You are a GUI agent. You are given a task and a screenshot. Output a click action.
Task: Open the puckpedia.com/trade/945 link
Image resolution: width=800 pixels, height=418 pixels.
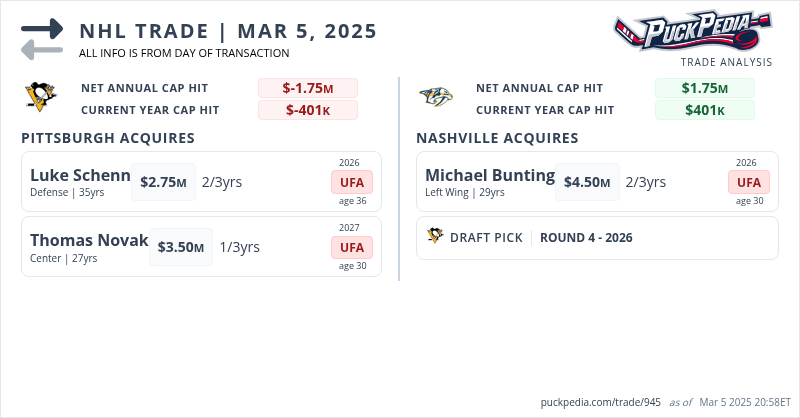point(599,402)
